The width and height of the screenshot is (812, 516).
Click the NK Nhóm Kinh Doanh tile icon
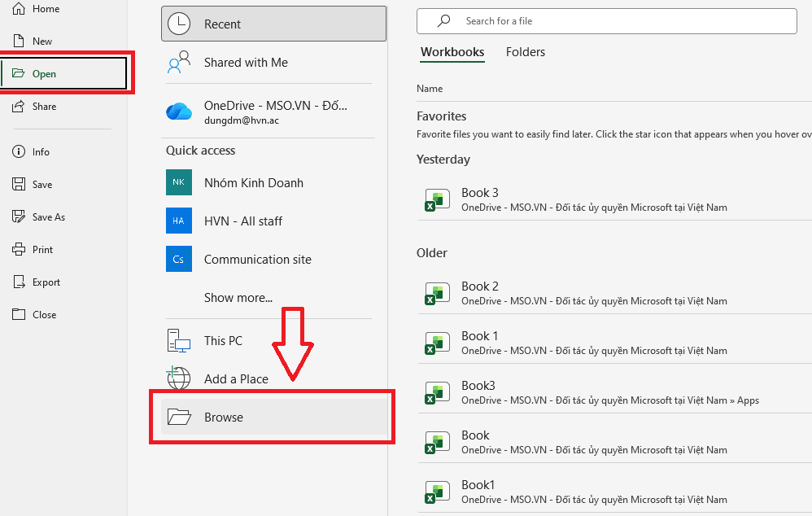[x=179, y=182]
